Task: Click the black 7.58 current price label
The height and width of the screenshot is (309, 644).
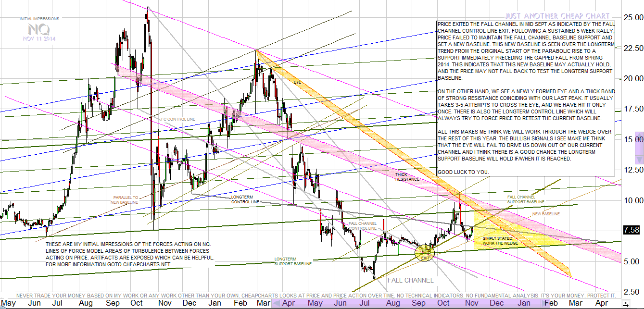Action: pos(631,230)
